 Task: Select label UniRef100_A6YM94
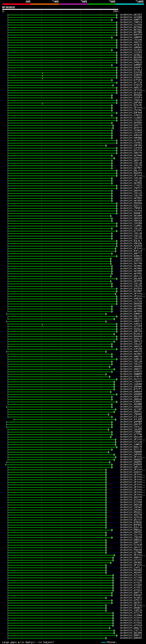click(131, 311)
